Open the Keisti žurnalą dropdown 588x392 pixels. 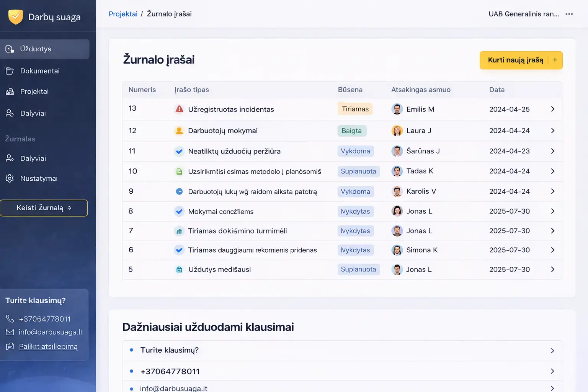[x=44, y=208]
